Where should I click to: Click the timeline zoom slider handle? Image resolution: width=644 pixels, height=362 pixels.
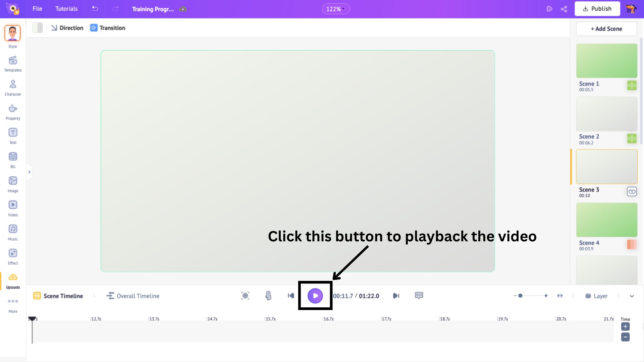coord(520,296)
